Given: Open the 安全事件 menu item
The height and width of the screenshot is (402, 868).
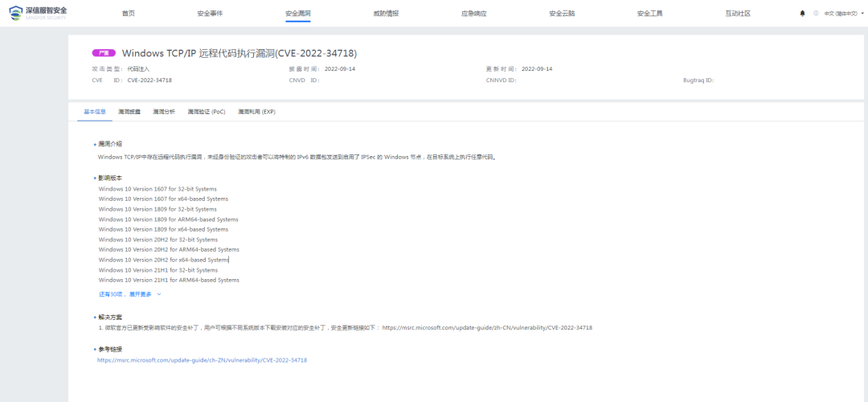Looking at the screenshot, I should tap(210, 14).
